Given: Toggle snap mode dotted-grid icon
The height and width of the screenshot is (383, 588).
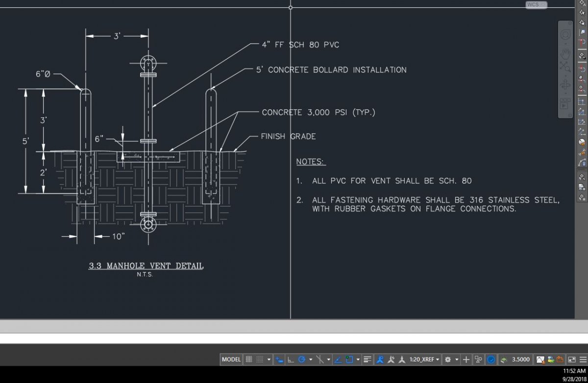Looking at the screenshot, I should tap(260, 359).
